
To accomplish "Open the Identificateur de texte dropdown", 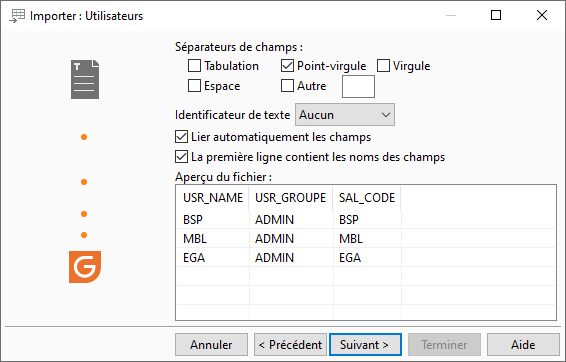I will 345,115.
